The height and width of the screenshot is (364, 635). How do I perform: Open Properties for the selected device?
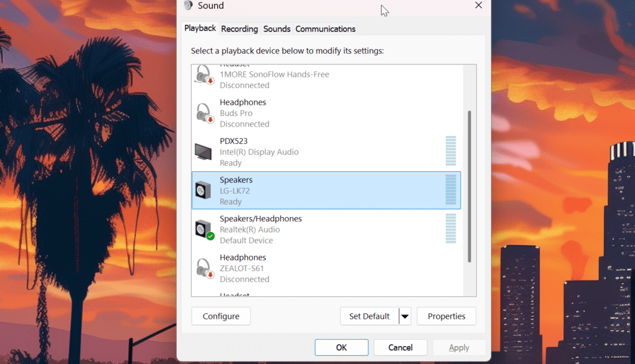pos(446,316)
